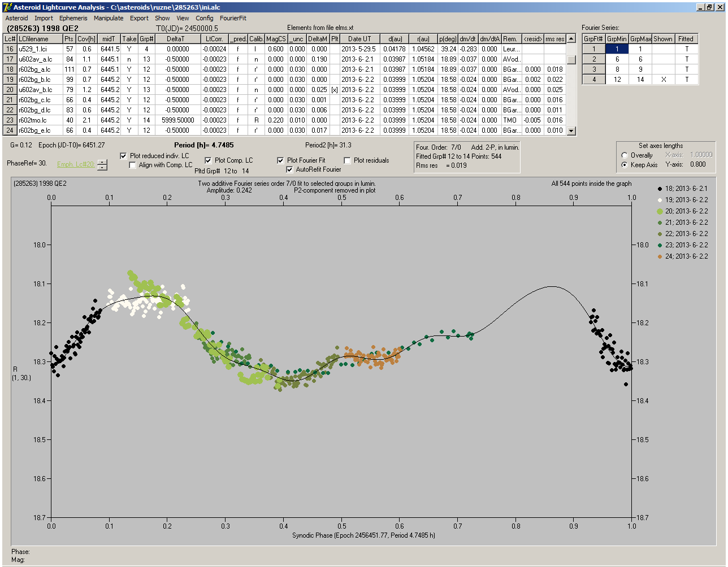Click Fourier Series group row 2 button
This screenshot has width=728, height=567.
[594, 59]
